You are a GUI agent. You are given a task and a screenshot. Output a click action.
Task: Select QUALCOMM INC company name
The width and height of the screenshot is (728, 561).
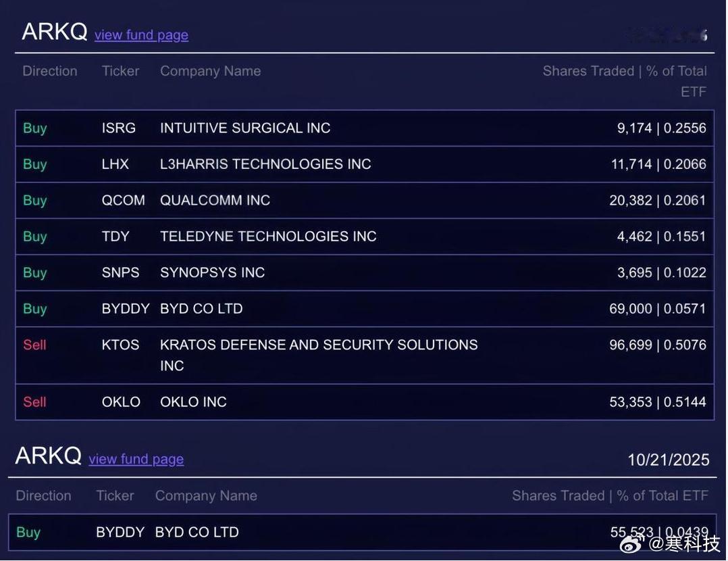(215, 200)
